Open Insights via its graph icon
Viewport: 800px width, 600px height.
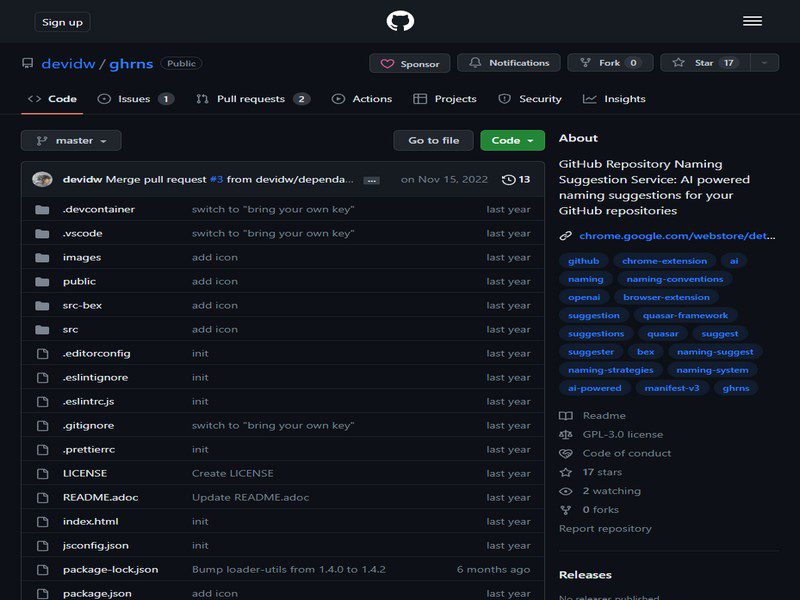589,98
